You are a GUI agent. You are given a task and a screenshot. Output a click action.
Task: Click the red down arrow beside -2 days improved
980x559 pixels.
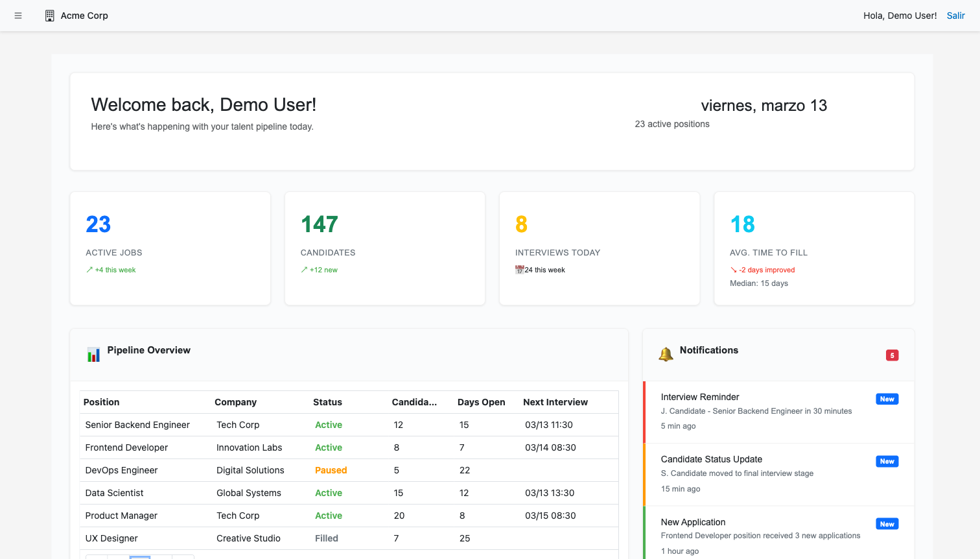click(x=734, y=270)
